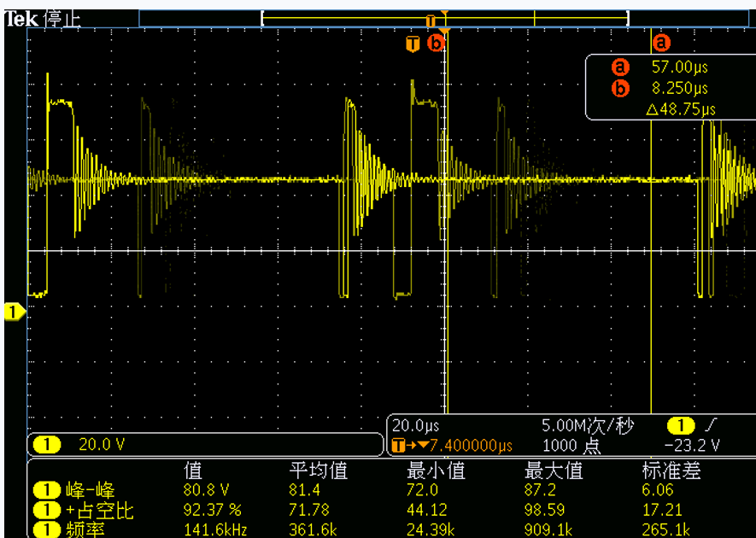
Task: Click frequency standard deviation 265.1k
Action: click(x=665, y=530)
